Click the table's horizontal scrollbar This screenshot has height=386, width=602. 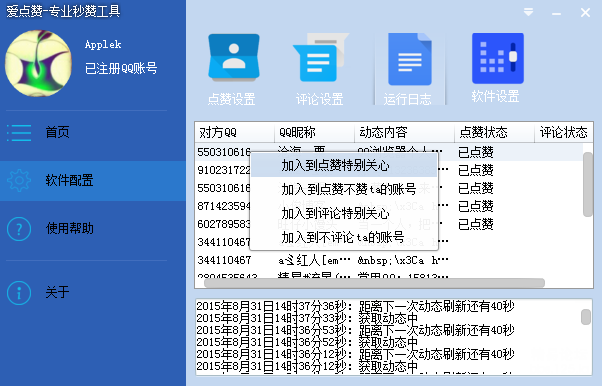coord(374,283)
